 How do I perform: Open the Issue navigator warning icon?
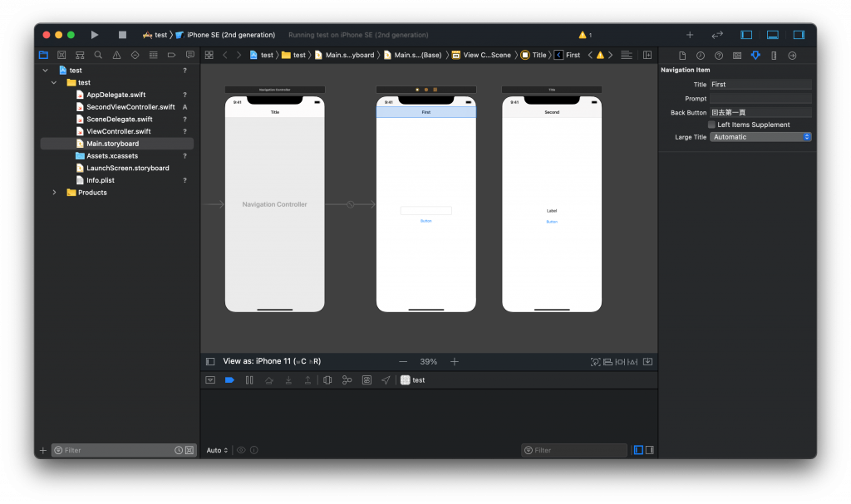116,55
